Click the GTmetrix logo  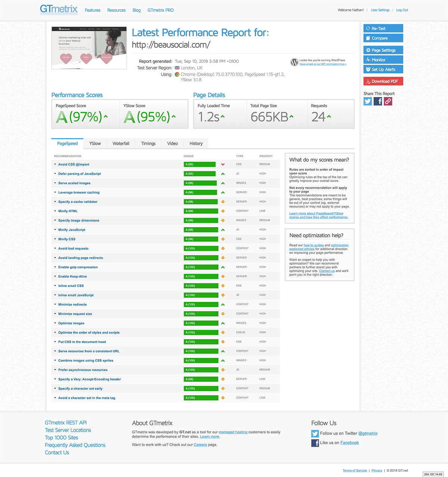click(59, 9)
